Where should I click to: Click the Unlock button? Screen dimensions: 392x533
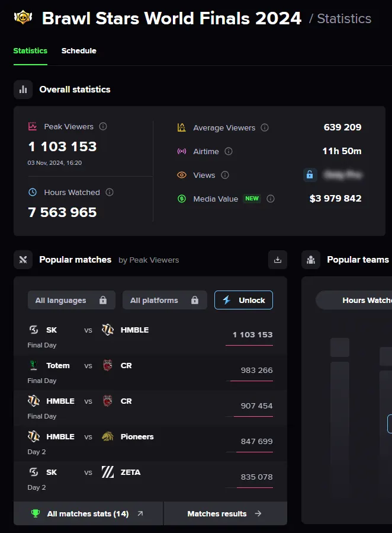[x=243, y=300]
